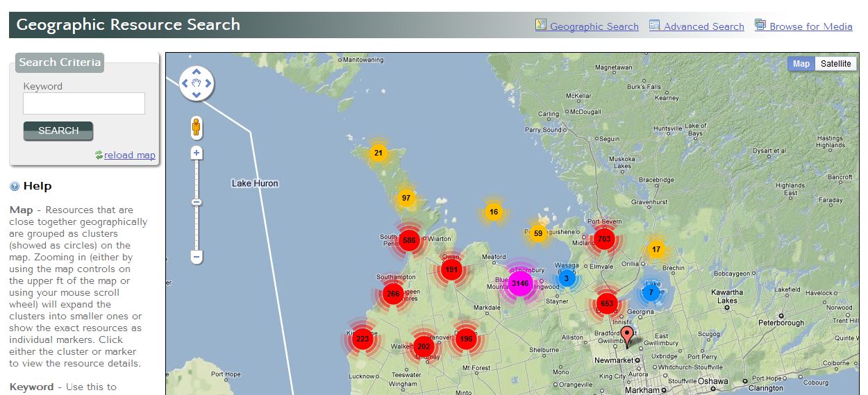Click the Geographic Search map icon
The height and width of the screenshot is (395, 868).
point(541,25)
